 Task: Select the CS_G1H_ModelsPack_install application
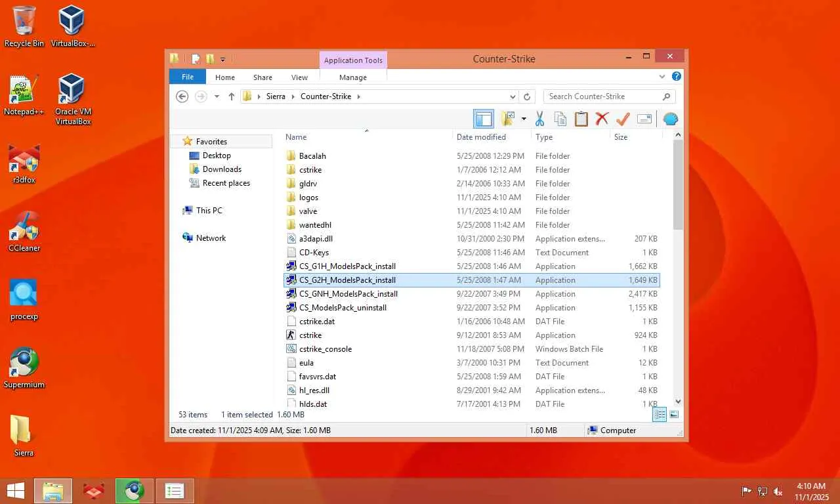coord(472,266)
